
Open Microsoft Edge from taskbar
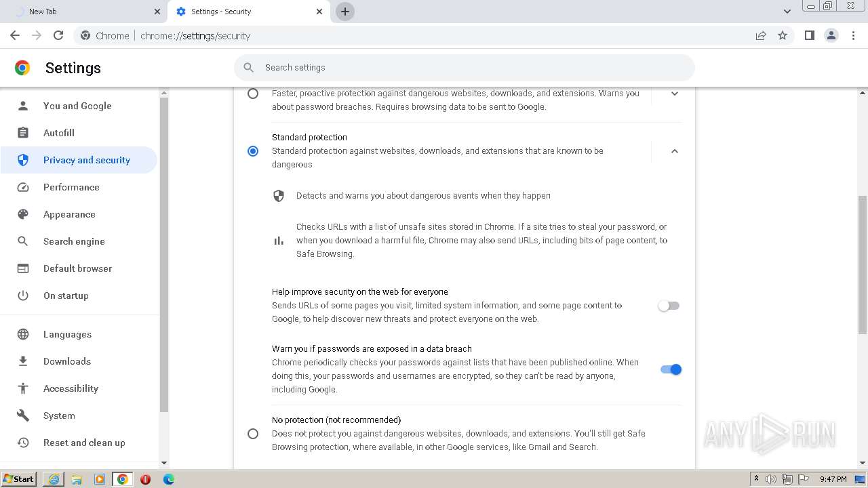pyautogui.click(x=168, y=479)
